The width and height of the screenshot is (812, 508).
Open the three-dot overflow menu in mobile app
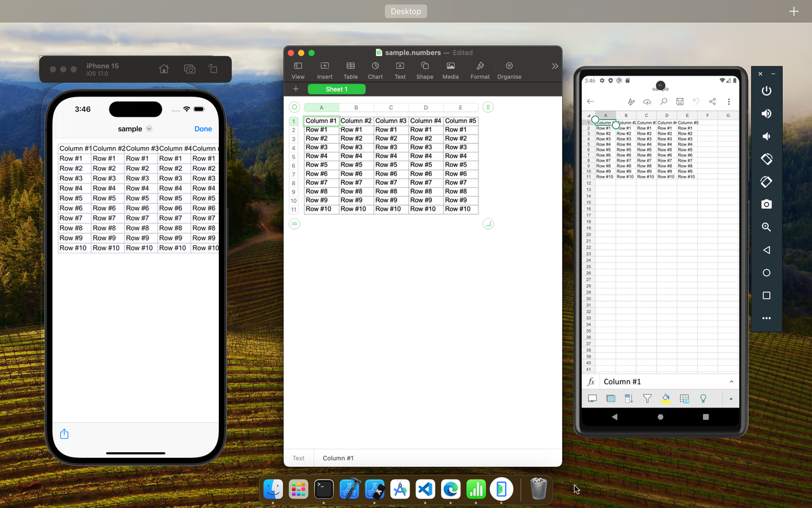728,101
